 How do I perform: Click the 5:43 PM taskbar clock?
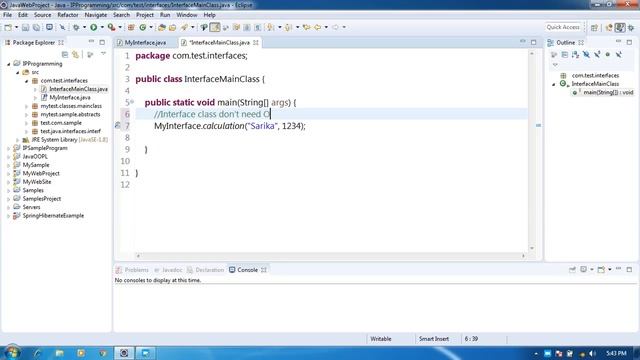(x=616, y=353)
